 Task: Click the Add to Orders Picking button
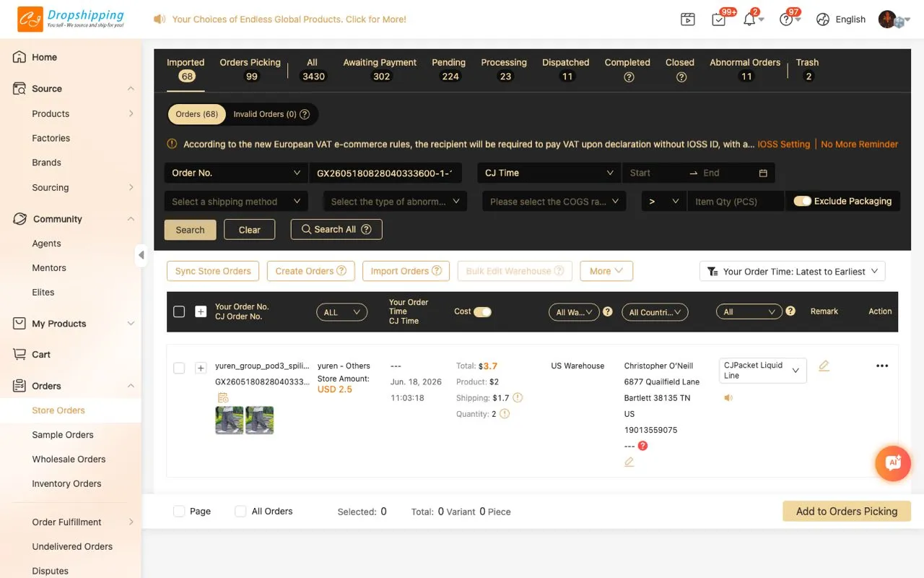847,512
